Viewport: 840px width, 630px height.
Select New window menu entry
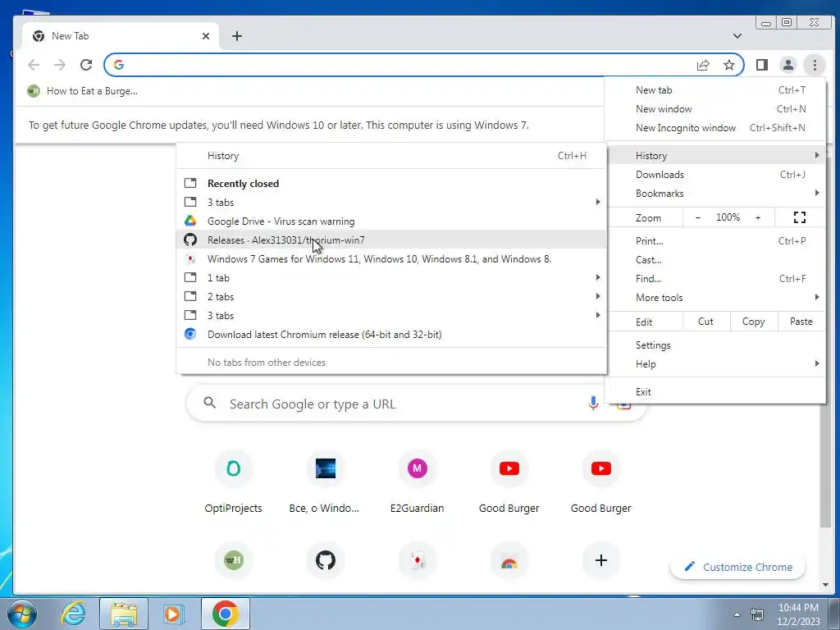pos(715,109)
